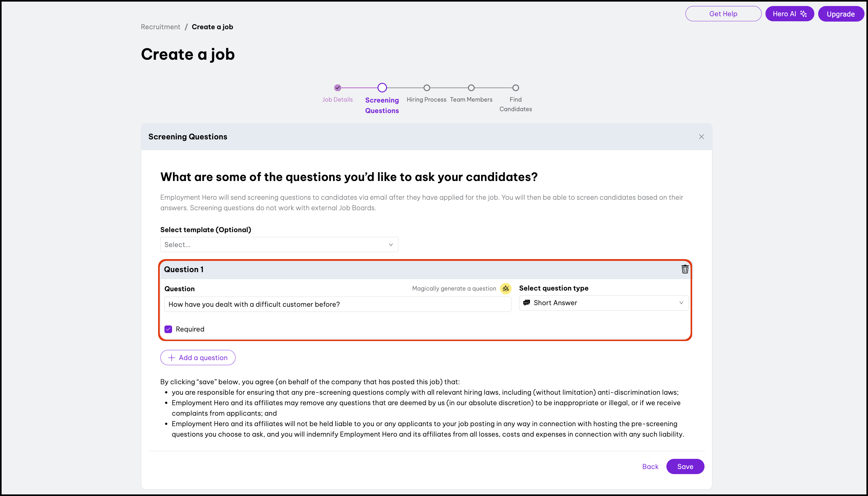868x496 pixels.
Task: Click the Hero AI sparkle button
Action: (789, 14)
